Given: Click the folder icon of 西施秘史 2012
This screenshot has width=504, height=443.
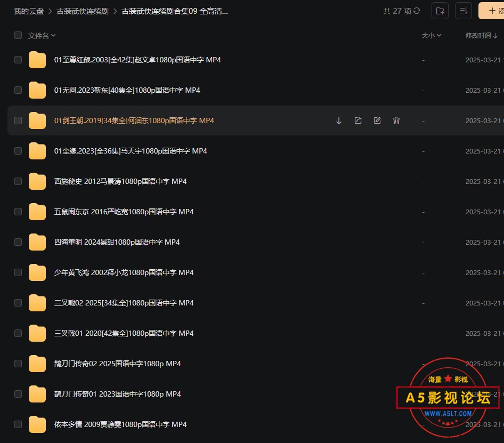Looking at the screenshot, I should [37, 181].
